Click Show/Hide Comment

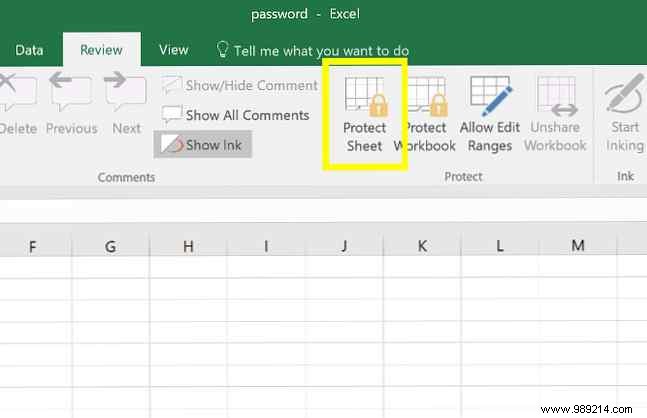pyautogui.click(x=240, y=85)
